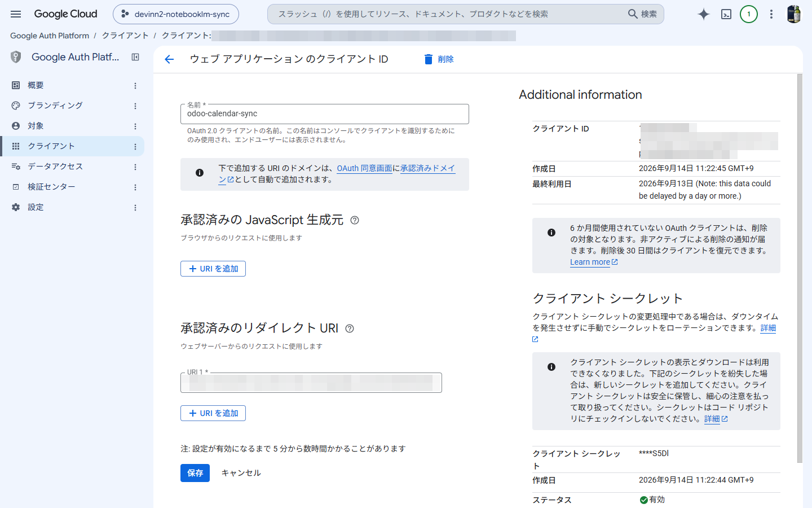Click the masked secret value ****S5Dl
Screen dimensions: 812x508
(x=654, y=453)
